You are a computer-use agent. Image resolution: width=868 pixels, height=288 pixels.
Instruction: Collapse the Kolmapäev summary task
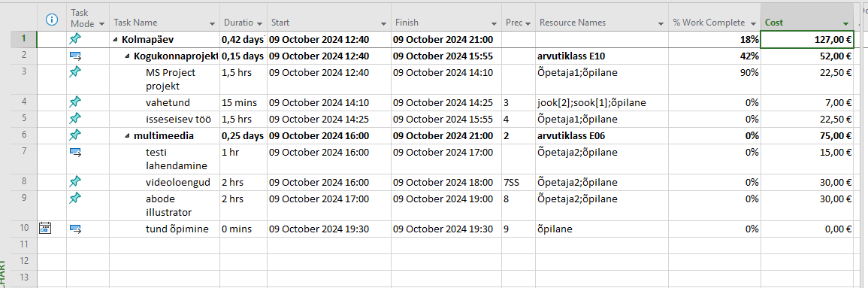(x=116, y=39)
